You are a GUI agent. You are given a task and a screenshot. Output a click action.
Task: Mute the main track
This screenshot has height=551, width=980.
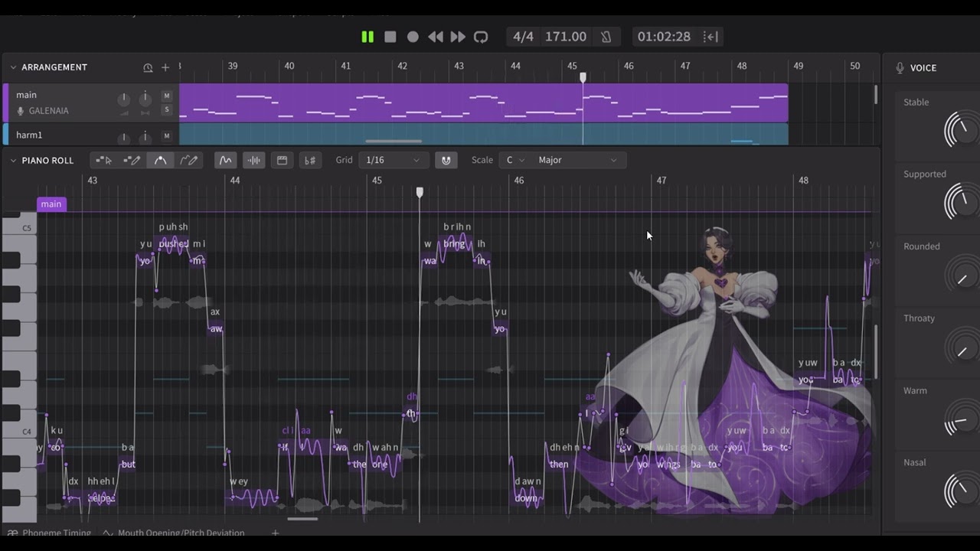[x=166, y=96]
